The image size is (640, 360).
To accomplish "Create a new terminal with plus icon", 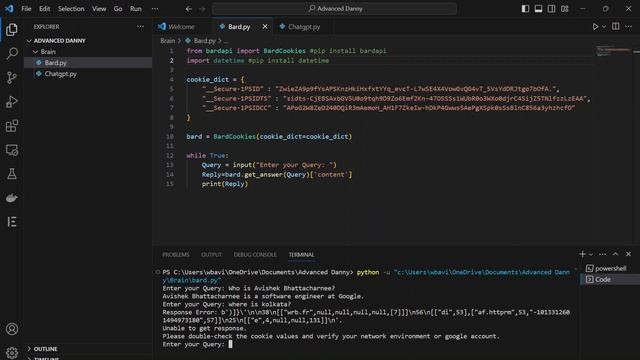I will point(582,254).
